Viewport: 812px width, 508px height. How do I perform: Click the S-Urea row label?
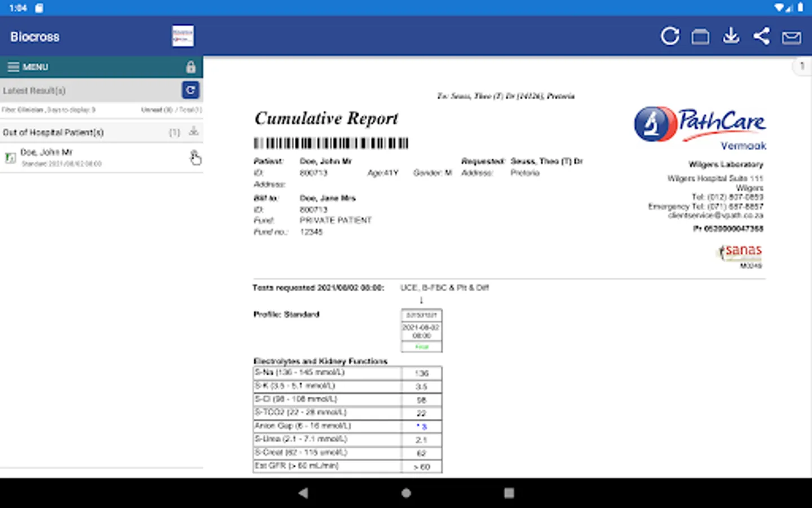pyautogui.click(x=301, y=439)
